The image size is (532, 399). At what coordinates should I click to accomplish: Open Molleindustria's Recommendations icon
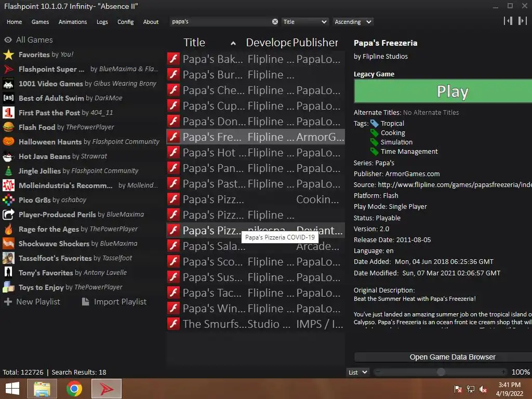click(8, 185)
